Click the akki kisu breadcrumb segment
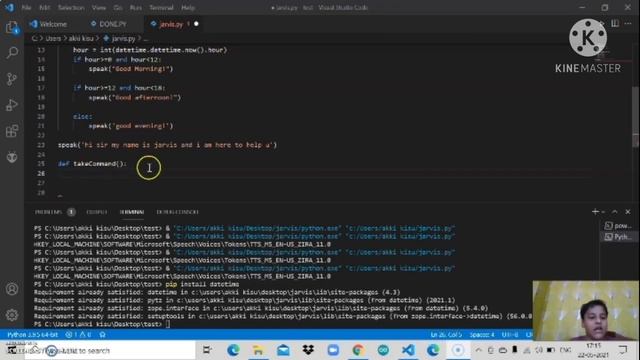 (x=81, y=38)
